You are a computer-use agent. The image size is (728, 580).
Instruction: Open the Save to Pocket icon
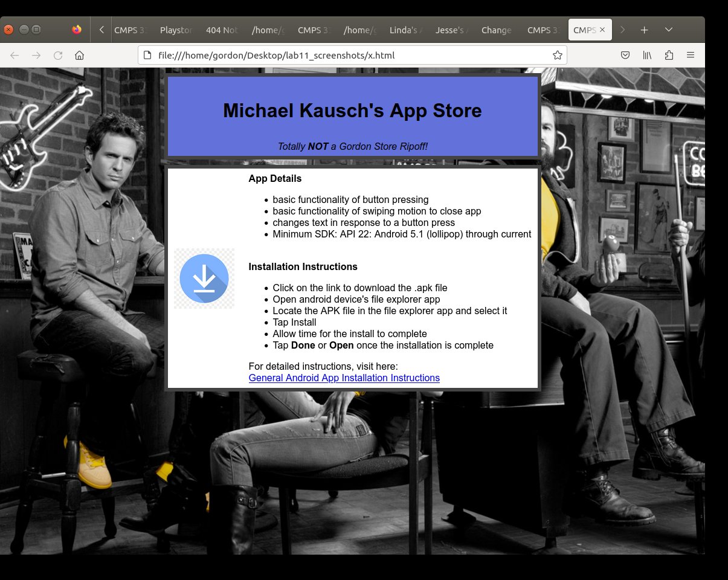pos(626,56)
